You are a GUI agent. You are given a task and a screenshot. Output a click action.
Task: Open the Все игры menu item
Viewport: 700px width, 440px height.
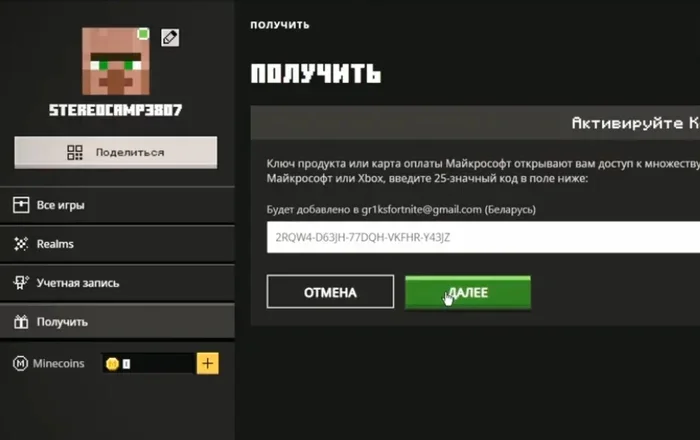(x=117, y=205)
